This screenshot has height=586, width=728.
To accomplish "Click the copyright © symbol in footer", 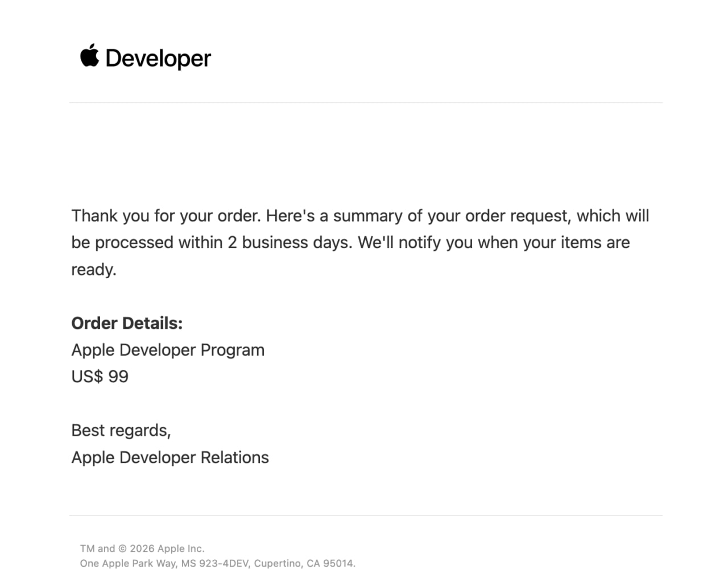I will pos(122,548).
